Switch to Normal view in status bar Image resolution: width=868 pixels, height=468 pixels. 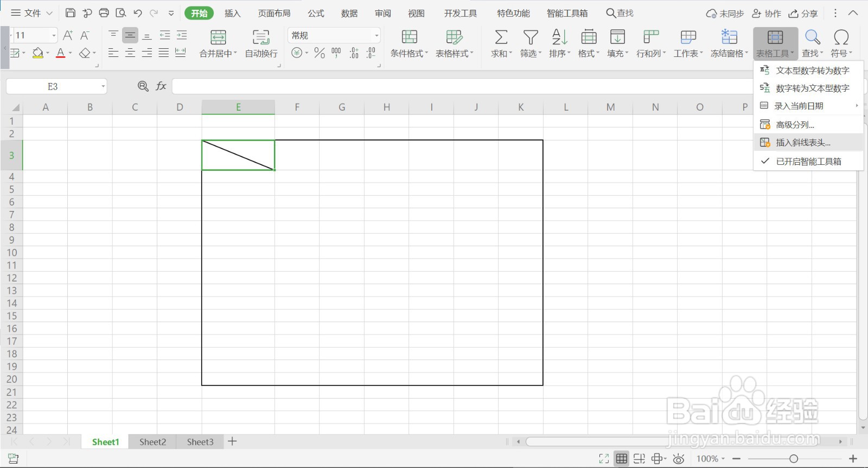[x=622, y=459]
